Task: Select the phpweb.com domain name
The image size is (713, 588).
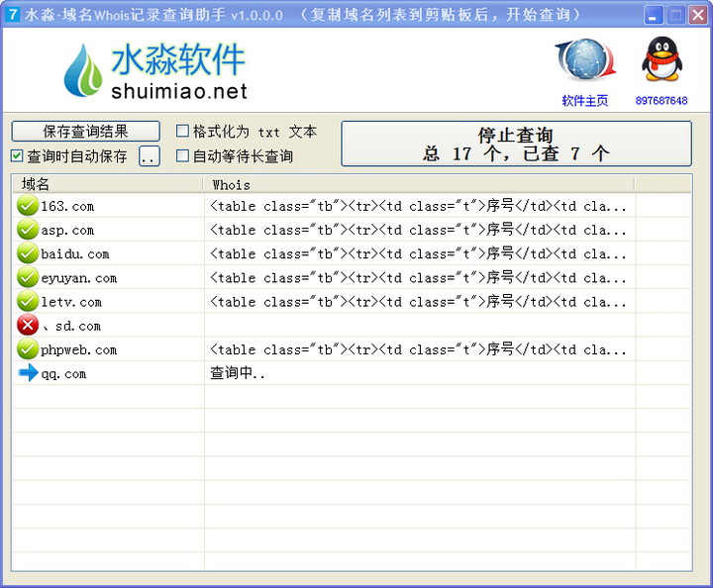Action: [x=78, y=349]
